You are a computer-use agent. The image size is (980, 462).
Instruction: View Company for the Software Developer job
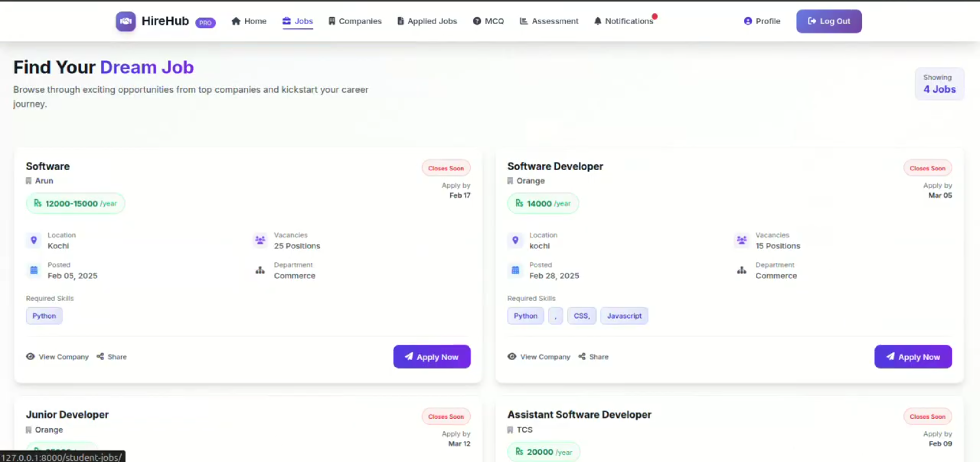click(x=539, y=357)
